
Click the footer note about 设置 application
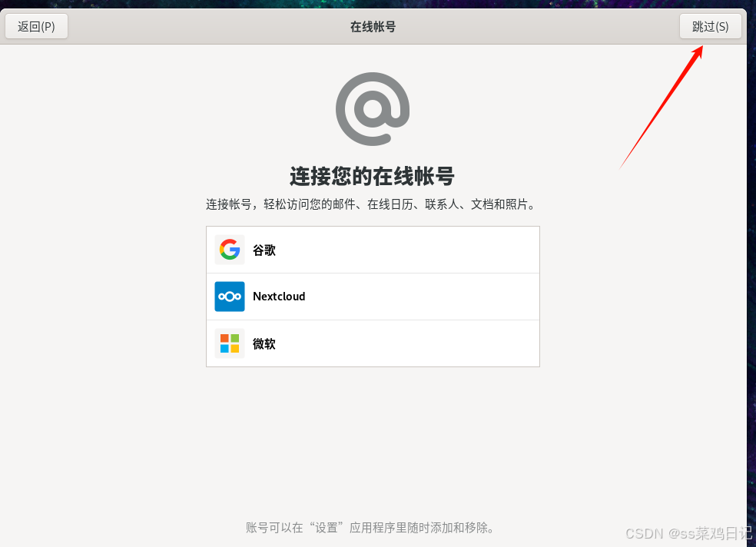tap(371, 528)
